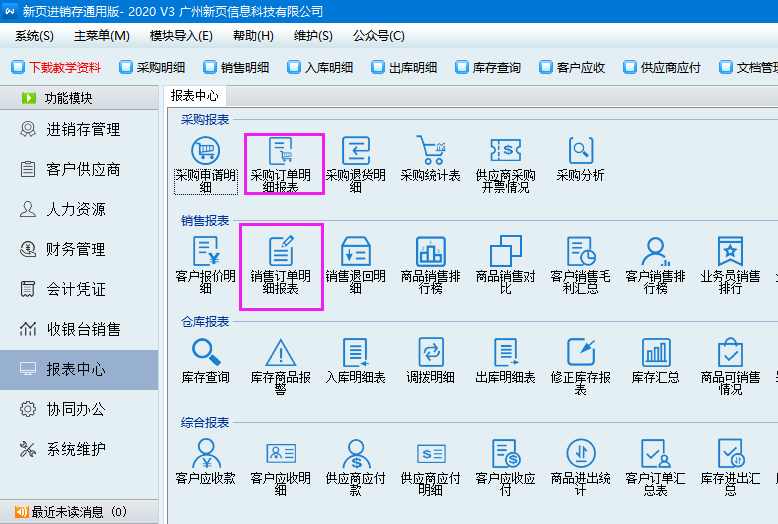Select 人力资源 in the sidebar
This screenshot has width=778, height=524.
(x=79, y=209)
